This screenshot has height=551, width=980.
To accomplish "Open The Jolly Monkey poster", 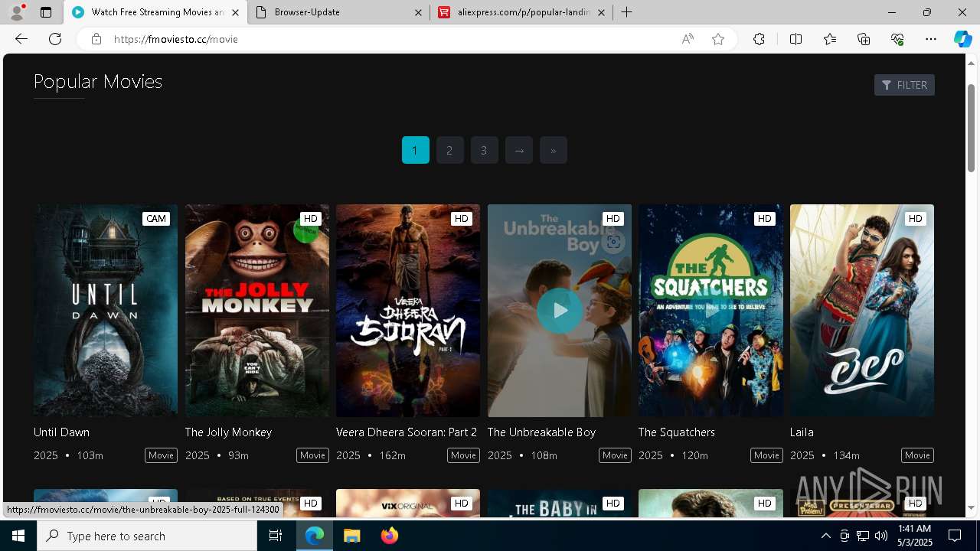I will (257, 310).
